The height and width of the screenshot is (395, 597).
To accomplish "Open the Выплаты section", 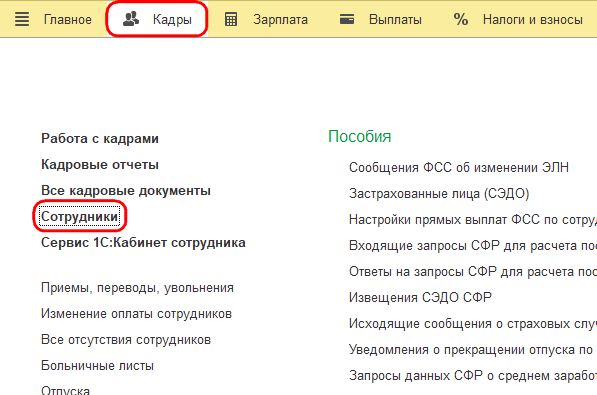I will (x=395, y=19).
